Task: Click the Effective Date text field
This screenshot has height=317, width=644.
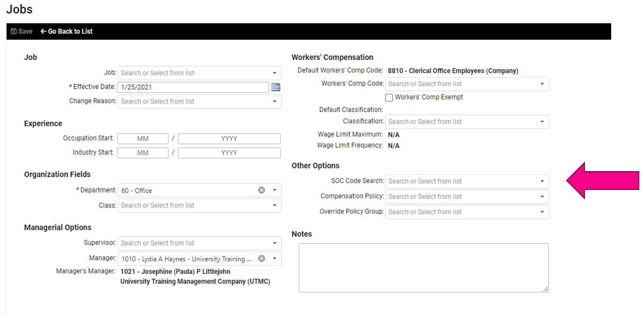Action: [x=193, y=87]
